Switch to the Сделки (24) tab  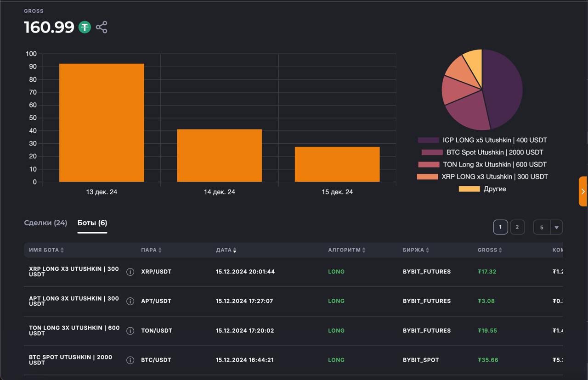[x=45, y=223]
